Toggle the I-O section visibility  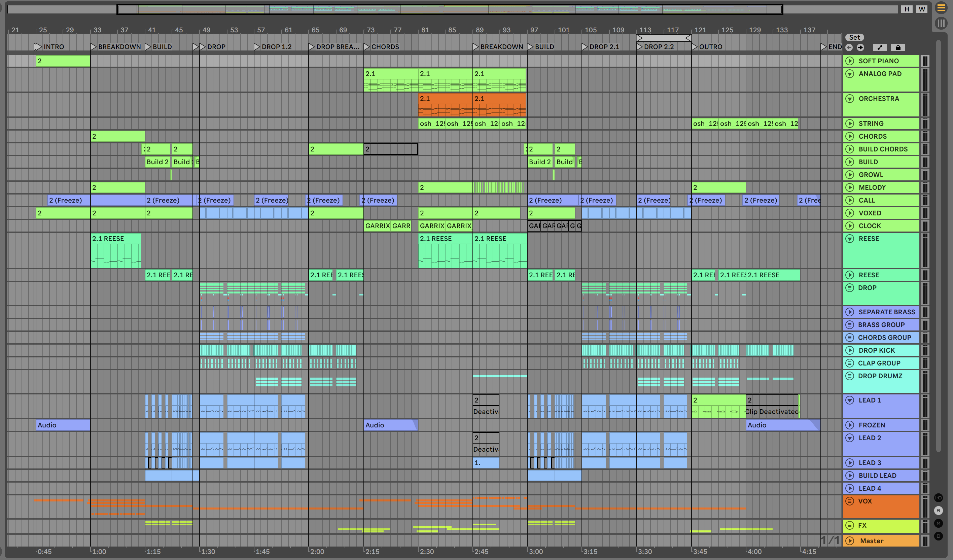coord(938,498)
